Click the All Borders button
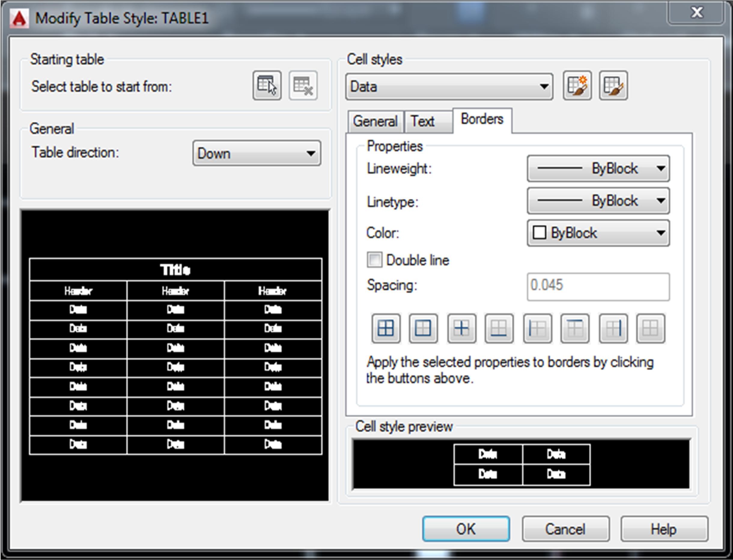 pos(386,329)
